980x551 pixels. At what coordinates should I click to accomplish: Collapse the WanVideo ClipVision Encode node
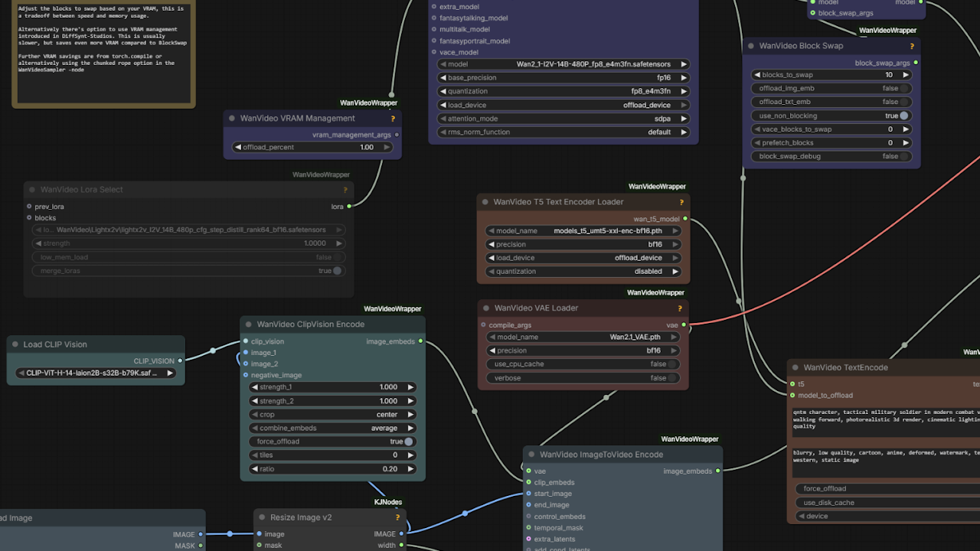tap(249, 324)
